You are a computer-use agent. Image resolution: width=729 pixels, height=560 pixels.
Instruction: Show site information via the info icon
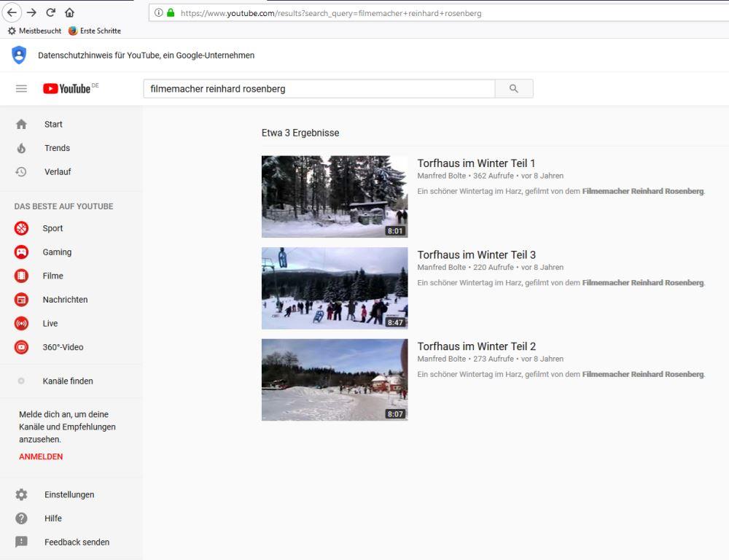click(158, 13)
